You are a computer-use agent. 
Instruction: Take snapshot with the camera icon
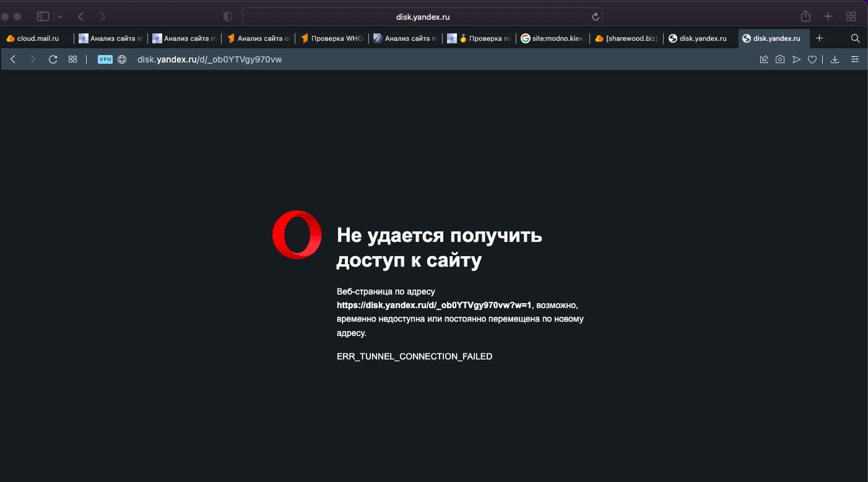coord(780,59)
